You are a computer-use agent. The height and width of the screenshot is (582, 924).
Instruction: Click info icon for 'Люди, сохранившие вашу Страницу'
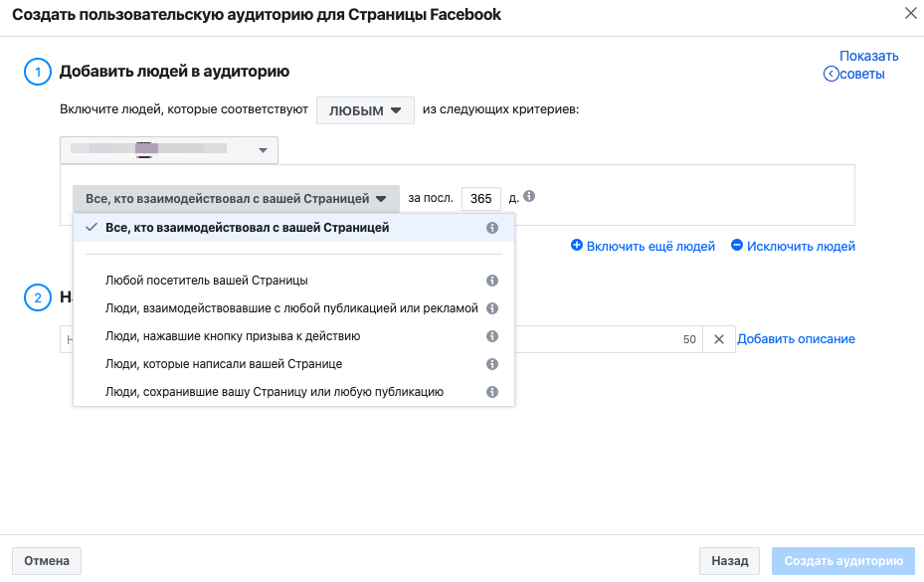491,392
